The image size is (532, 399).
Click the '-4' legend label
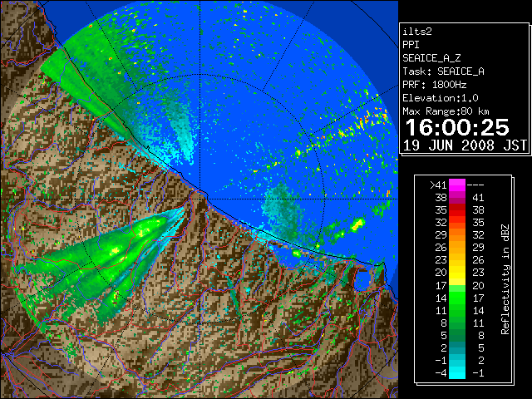click(x=441, y=373)
